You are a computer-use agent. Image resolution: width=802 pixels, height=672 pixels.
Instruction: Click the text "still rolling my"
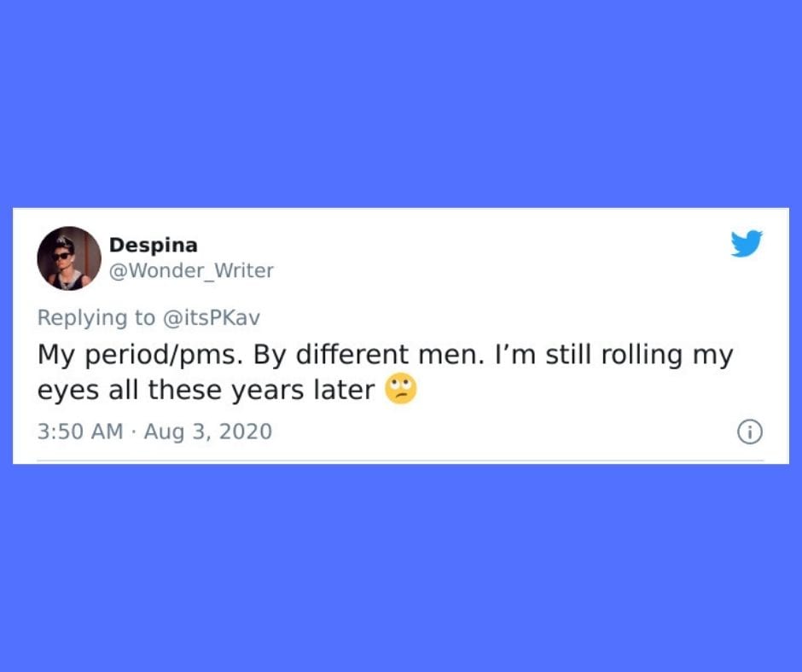click(x=639, y=355)
